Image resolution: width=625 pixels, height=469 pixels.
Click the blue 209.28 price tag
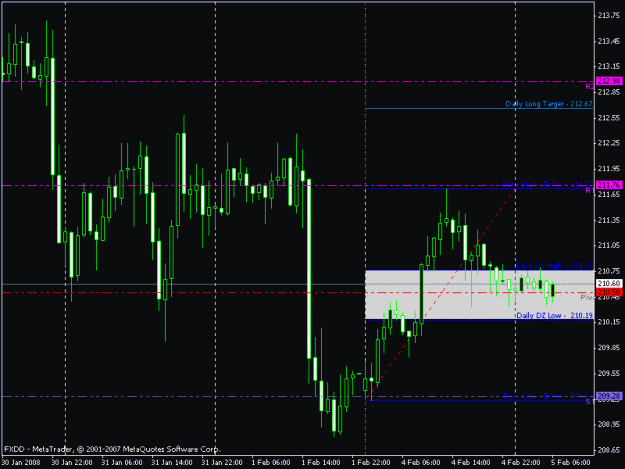click(609, 396)
